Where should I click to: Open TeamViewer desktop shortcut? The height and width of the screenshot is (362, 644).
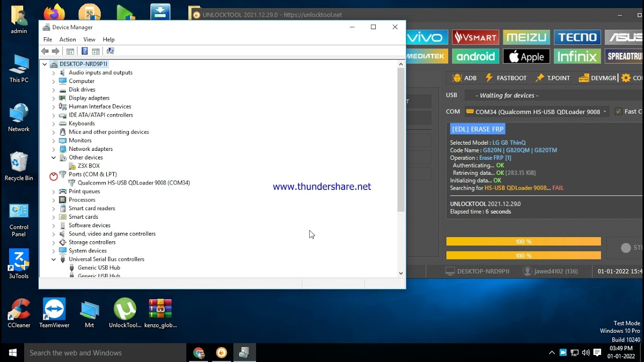(x=54, y=313)
